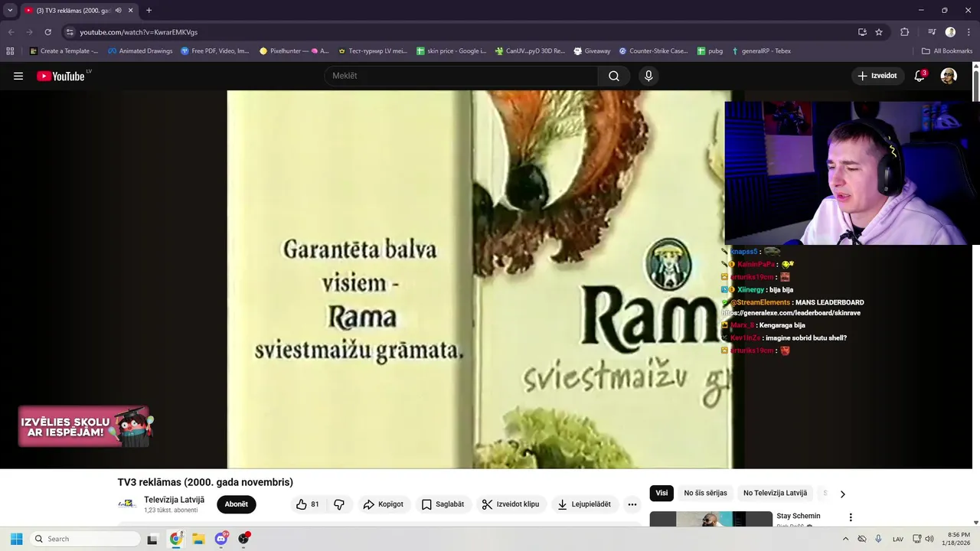Open Animated Drawings bookmark
The height and width of the screenshot is (551, 980).
click(140, 51)
